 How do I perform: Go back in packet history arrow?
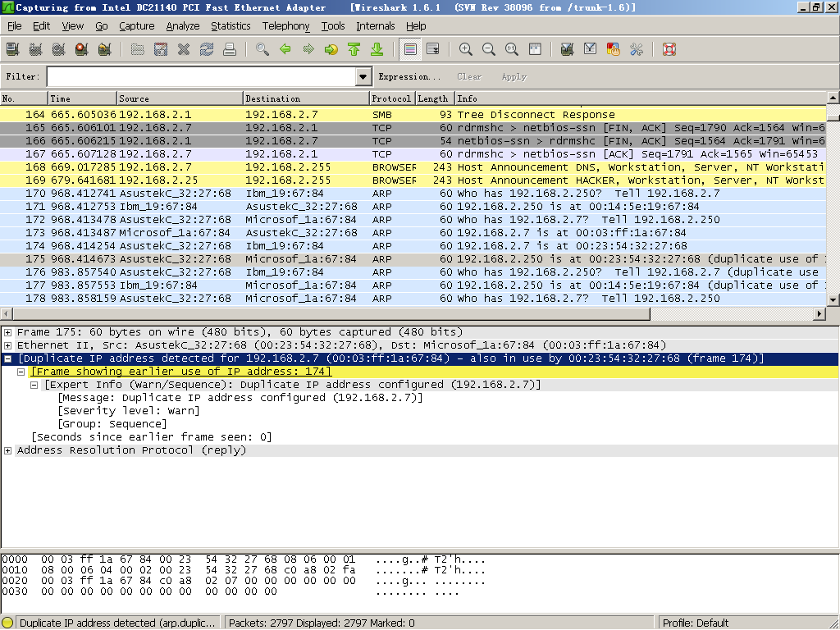(285, 49)
